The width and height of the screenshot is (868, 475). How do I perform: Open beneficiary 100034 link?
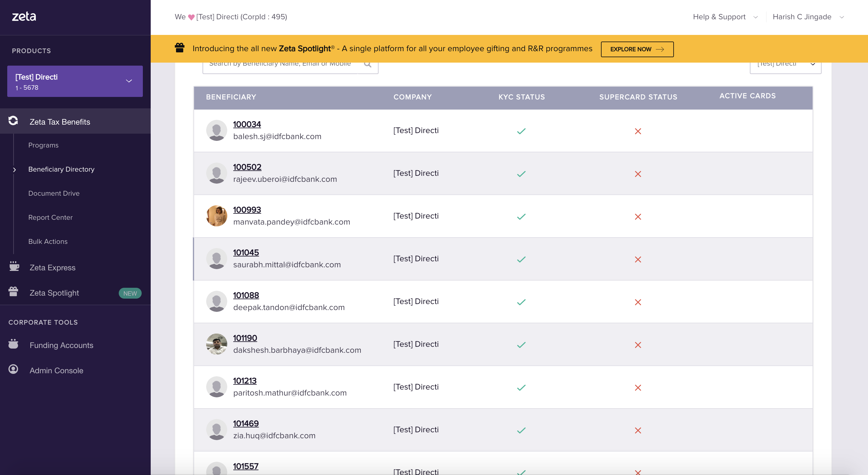point(247,124)
